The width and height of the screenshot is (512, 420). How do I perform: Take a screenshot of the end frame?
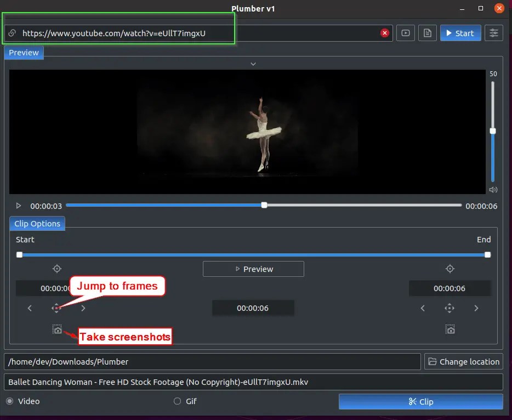[450, 329]
